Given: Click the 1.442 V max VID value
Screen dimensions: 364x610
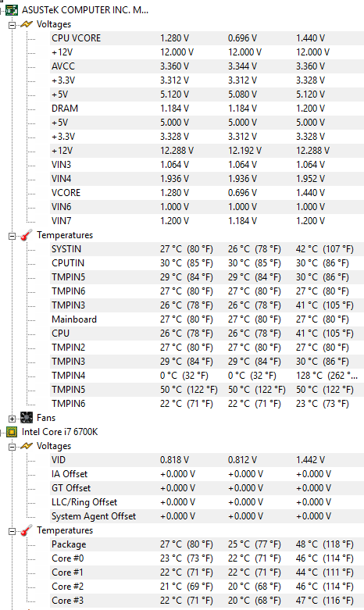Looking at the screenshot, I should pyautogui.click(x=310, y=460).
